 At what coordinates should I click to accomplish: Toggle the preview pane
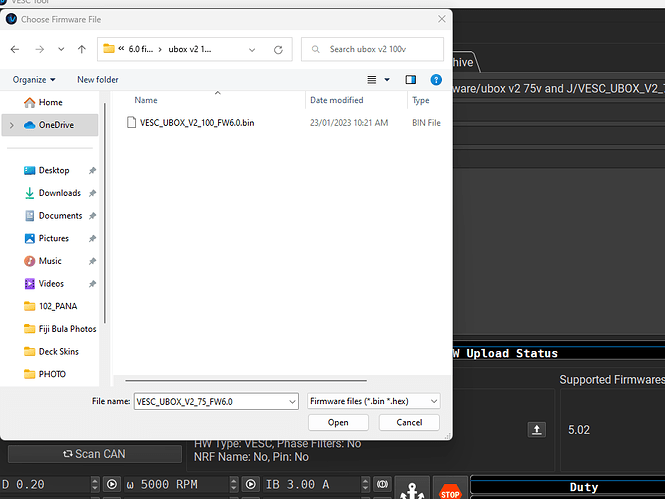click(411, 80)
